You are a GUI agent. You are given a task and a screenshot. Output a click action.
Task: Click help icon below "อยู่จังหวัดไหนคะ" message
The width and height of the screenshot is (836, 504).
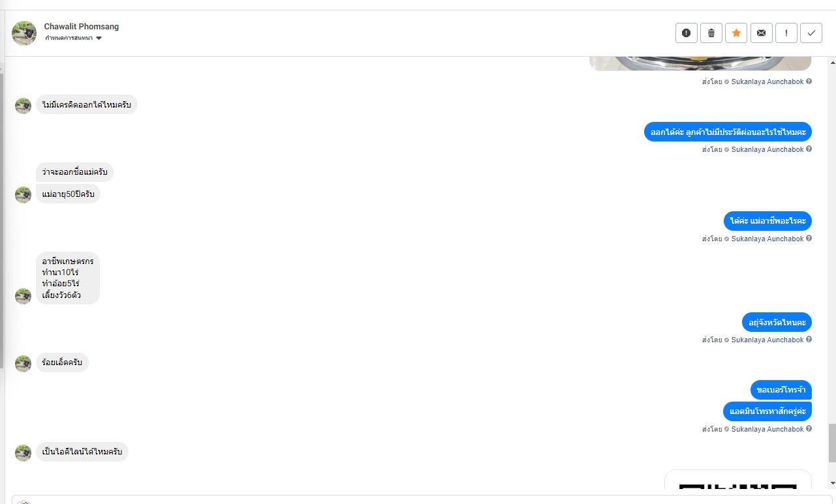click(x=809, y=340)
